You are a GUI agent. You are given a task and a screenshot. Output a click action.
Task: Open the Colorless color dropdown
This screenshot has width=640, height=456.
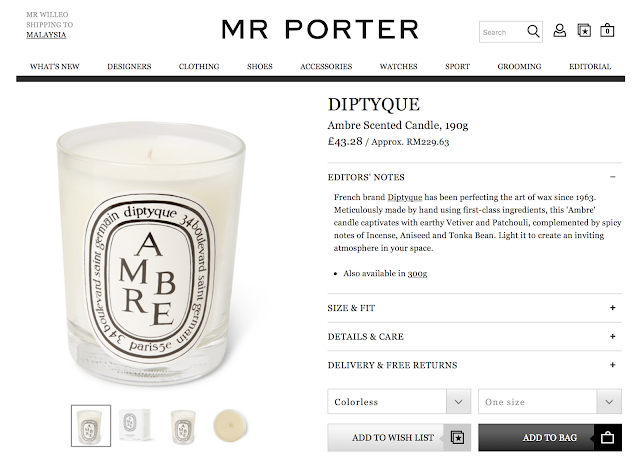pyautogui.click(x=399, y=401)
